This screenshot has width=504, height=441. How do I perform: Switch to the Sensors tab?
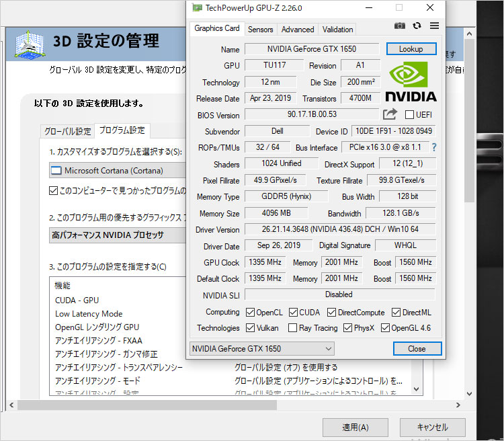coord(260,30)
